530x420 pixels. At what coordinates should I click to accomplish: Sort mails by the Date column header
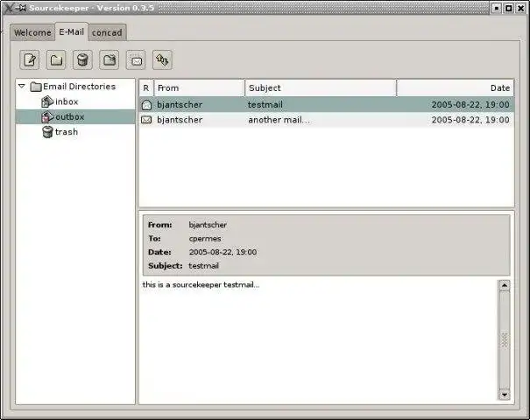click(456, 88)
